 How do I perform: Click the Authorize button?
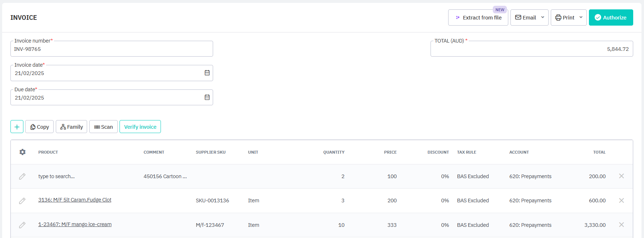click(611, 18)
